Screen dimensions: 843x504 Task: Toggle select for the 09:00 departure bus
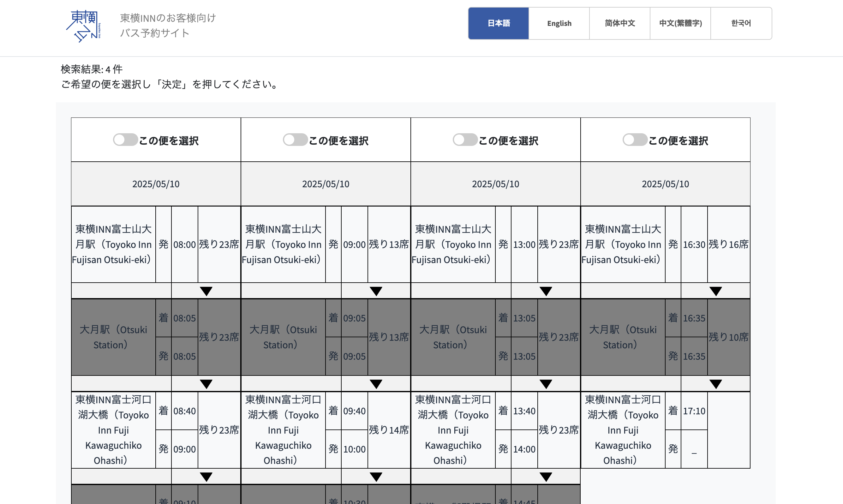(295, 140)
